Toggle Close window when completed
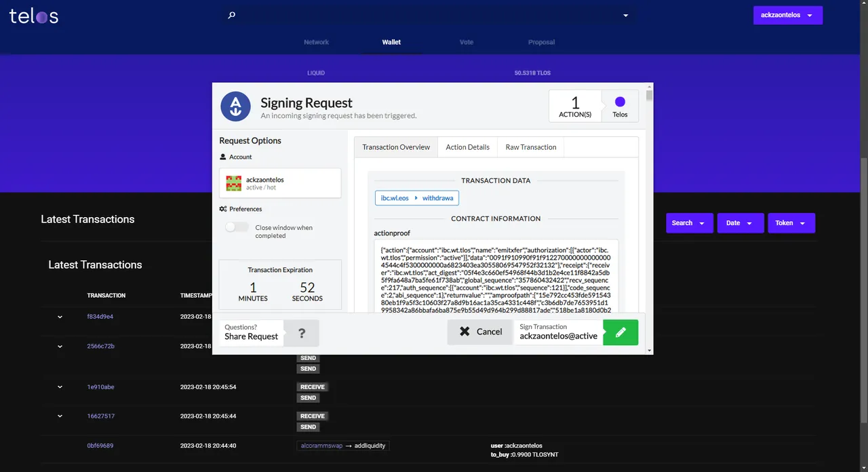 237,227
